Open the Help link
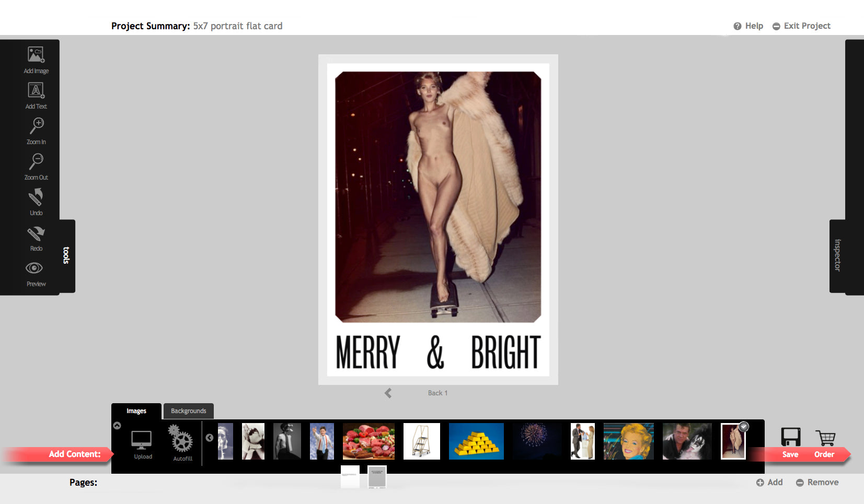The height and width of the screenshot is (504, 864). click(x=748, y=26)
